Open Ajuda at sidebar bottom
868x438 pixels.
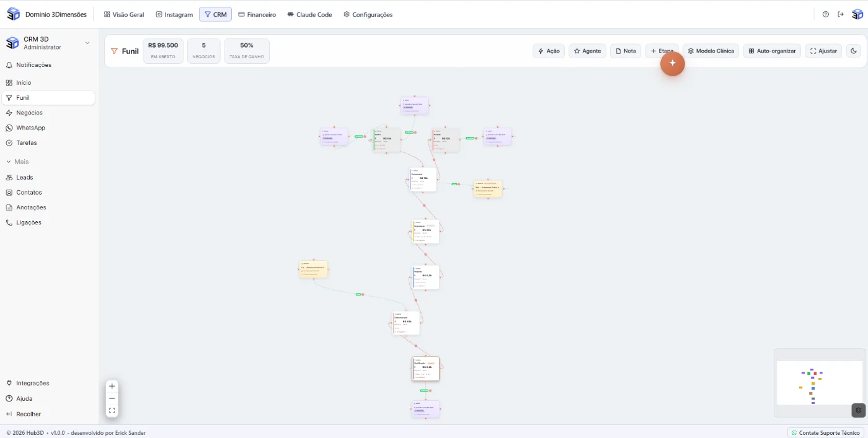(x=49, y=399)
